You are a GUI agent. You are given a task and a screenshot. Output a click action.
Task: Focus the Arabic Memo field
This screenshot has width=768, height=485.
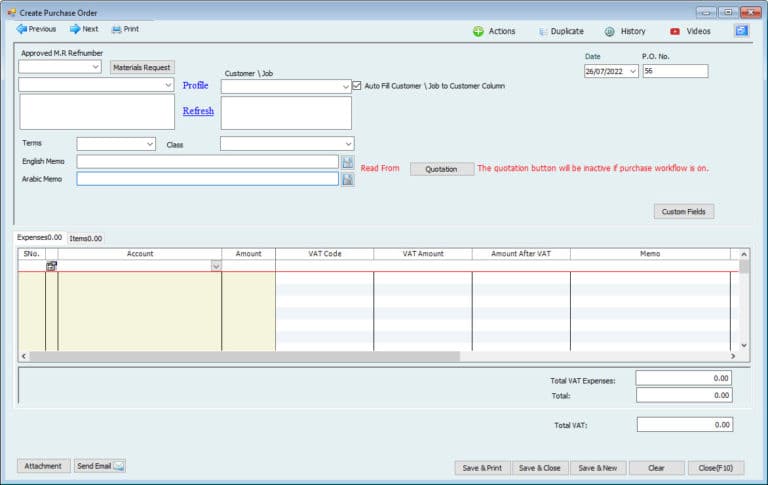(x=207, y=179)
